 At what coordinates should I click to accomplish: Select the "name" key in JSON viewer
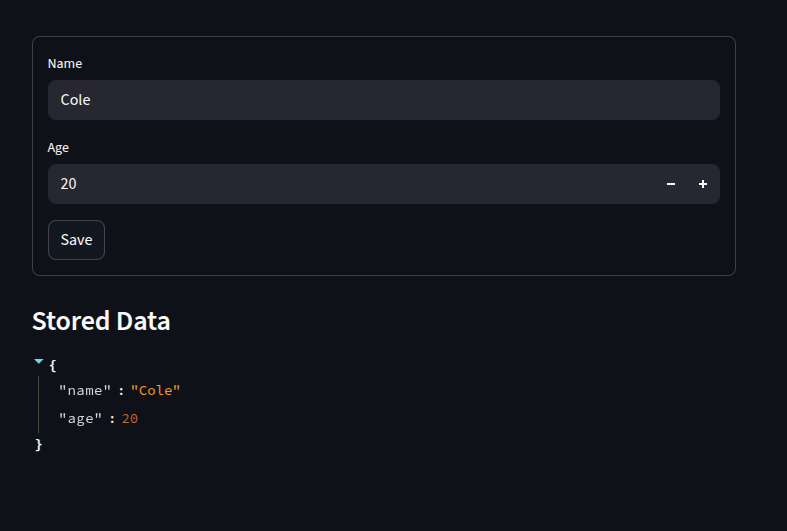(85, 390)
